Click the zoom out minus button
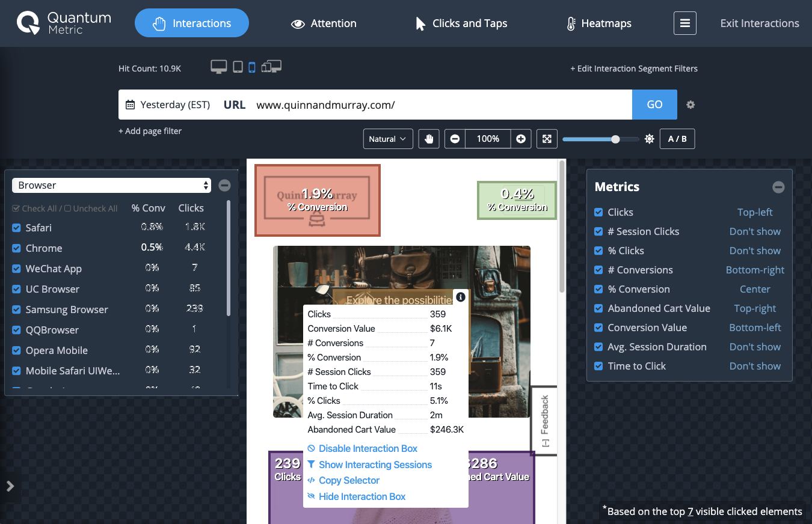This screenshot has width=812, height=524. tap(455, 139)
